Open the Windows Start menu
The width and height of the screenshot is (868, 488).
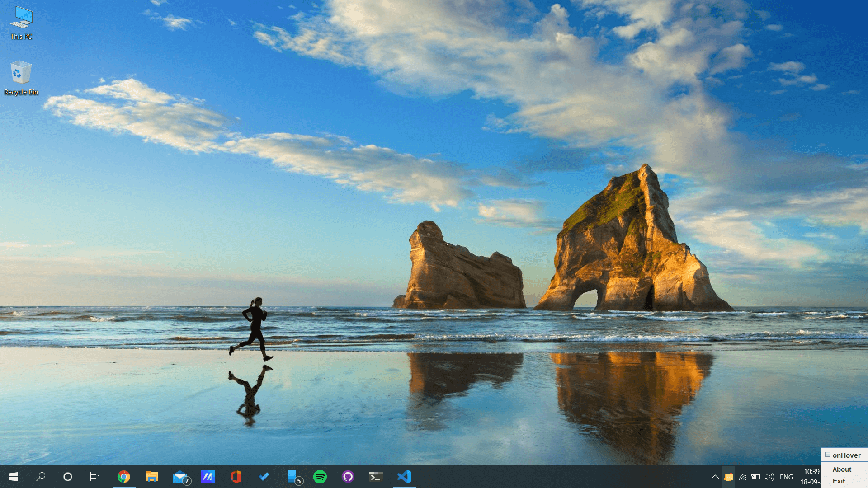point(14,477)
